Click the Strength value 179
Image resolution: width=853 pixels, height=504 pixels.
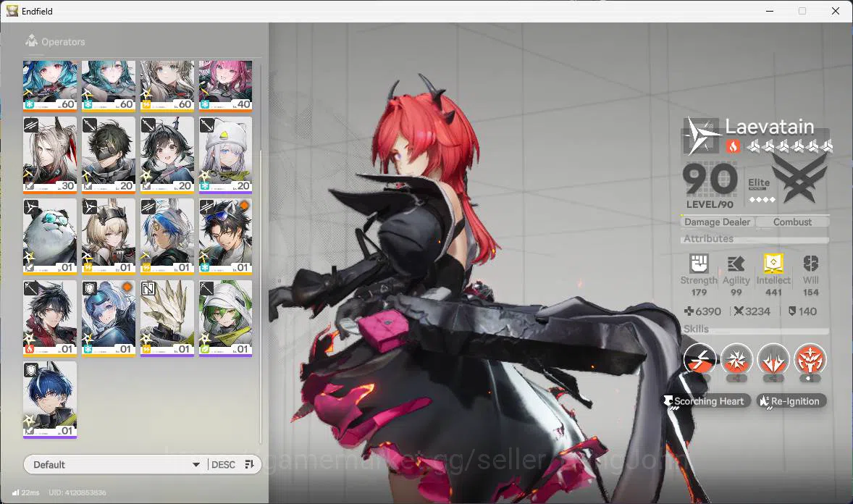[x=699, y=293]
